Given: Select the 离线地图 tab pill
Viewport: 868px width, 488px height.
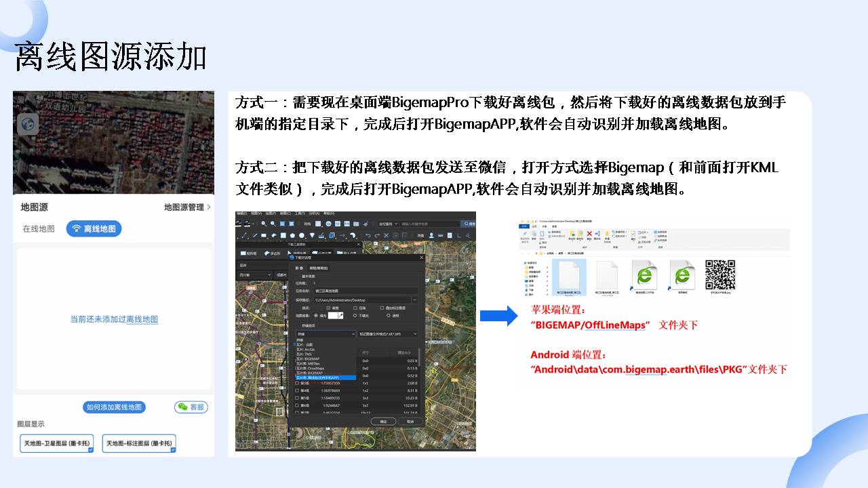Looking at the screenshot, I should coord(94,229).
